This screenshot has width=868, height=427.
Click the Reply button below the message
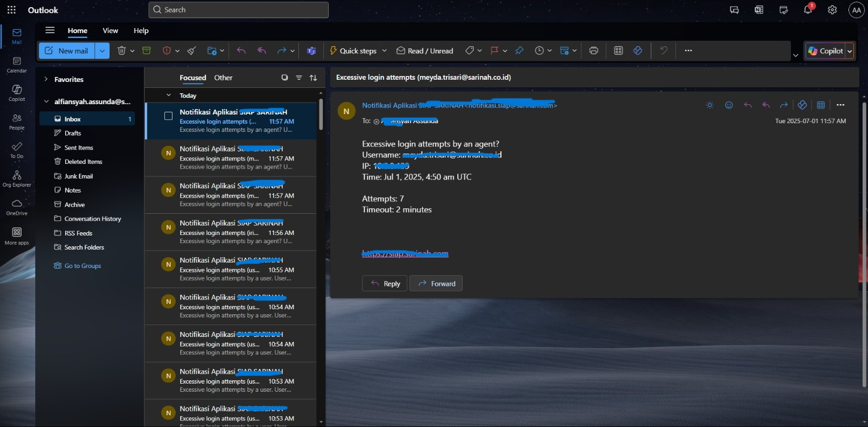pos(385,283)
